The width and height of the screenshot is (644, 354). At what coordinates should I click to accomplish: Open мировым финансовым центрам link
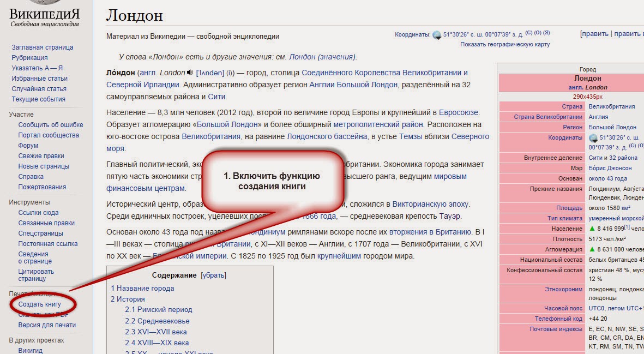pyautogui.click(x=450, y=177)
